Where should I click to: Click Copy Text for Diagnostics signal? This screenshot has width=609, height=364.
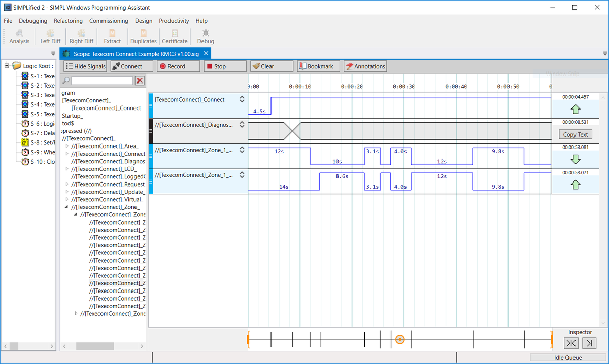(575, 134)
